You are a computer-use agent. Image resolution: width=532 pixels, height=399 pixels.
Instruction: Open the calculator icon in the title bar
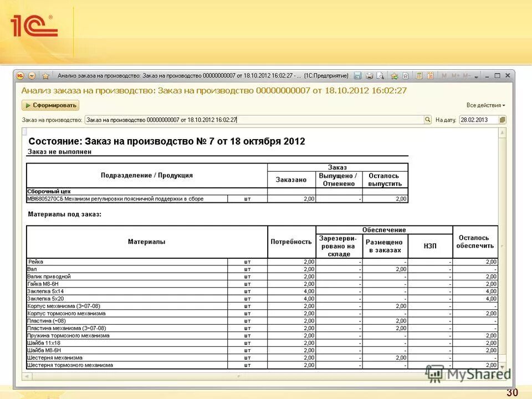[420, 76]
